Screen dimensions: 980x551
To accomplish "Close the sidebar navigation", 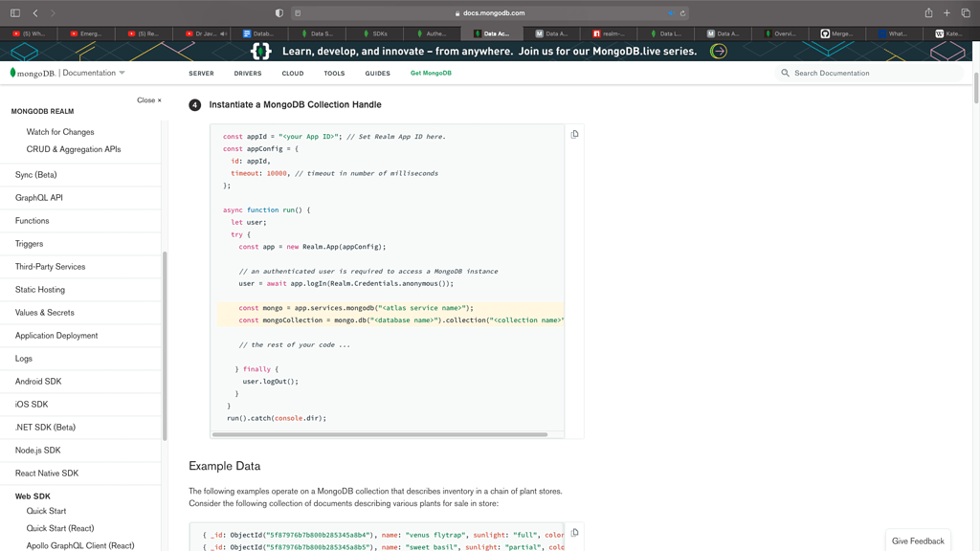I will [x=148, y=99].
